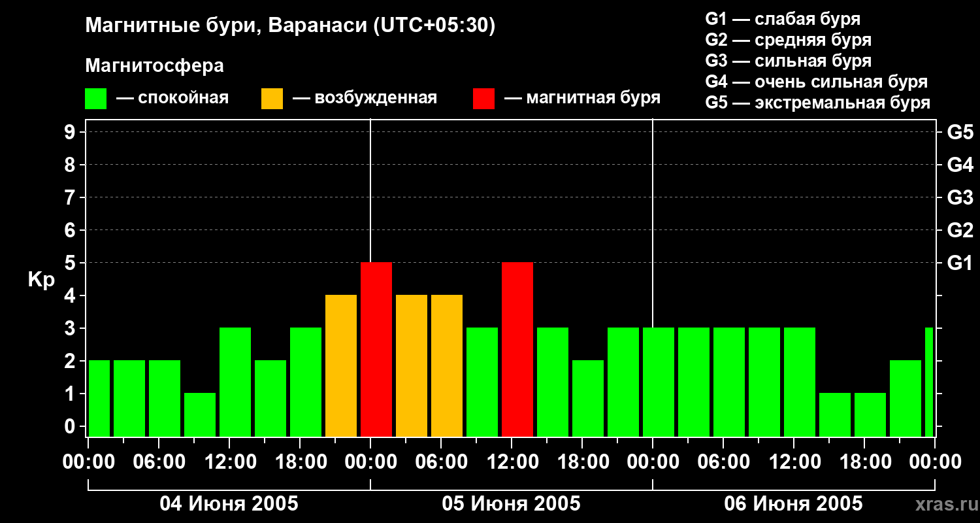The height and width of the screenshot is (523, 980).
Task: Click the legend text '— возбужденная'
Action: coord(365,98)
